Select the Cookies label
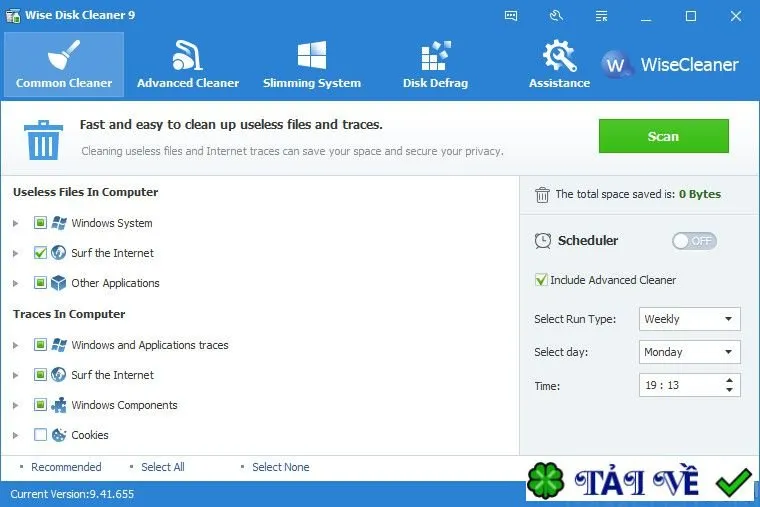 90,435
